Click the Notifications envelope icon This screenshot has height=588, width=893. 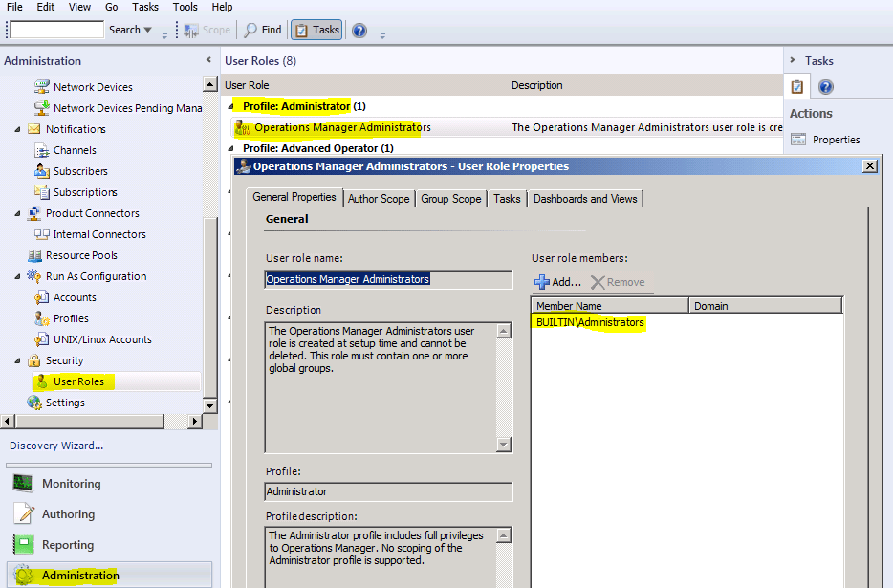coord(34,129)
